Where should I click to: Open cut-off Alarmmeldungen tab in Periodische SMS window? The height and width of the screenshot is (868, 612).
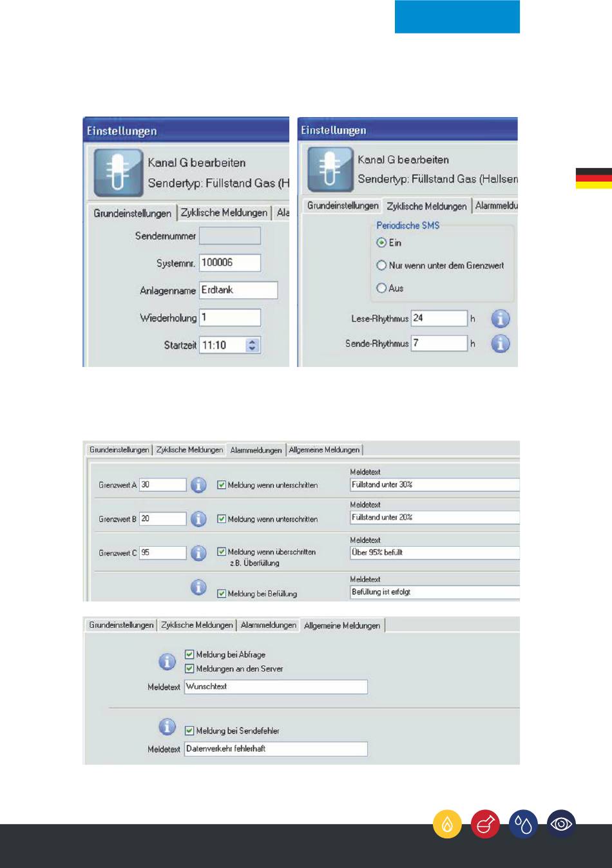click(x=496, y=205)
